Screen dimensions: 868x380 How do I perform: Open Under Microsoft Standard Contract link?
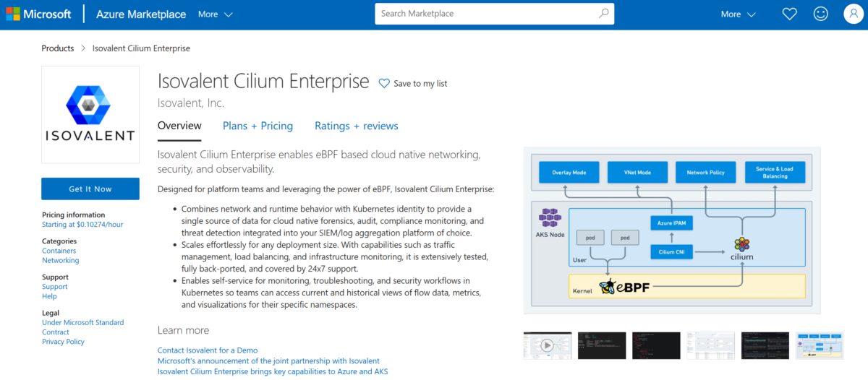click(x=82, y=327)
